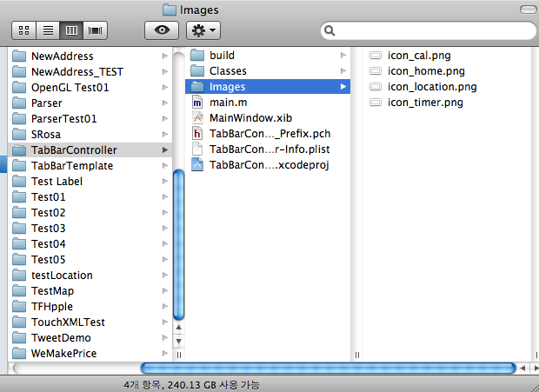Select the Test05 folder row
Image resolution: width=539 pixels, height=392 pixels.
90,259
